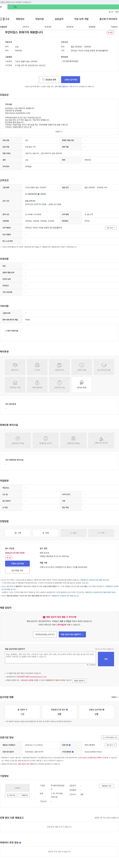This screenshot has width=119, height=868.
Task: Click the 직원대출제도 welfare icon
Action: pyautogui.click(x=37, y=385)
